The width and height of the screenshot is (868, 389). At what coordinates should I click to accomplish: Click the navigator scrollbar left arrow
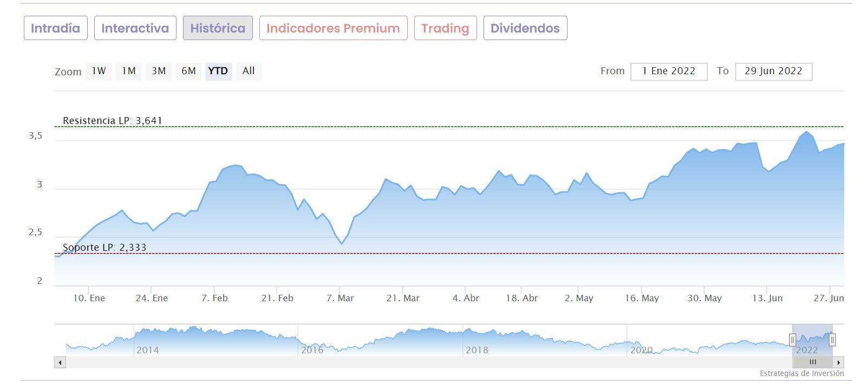point(60,362)
